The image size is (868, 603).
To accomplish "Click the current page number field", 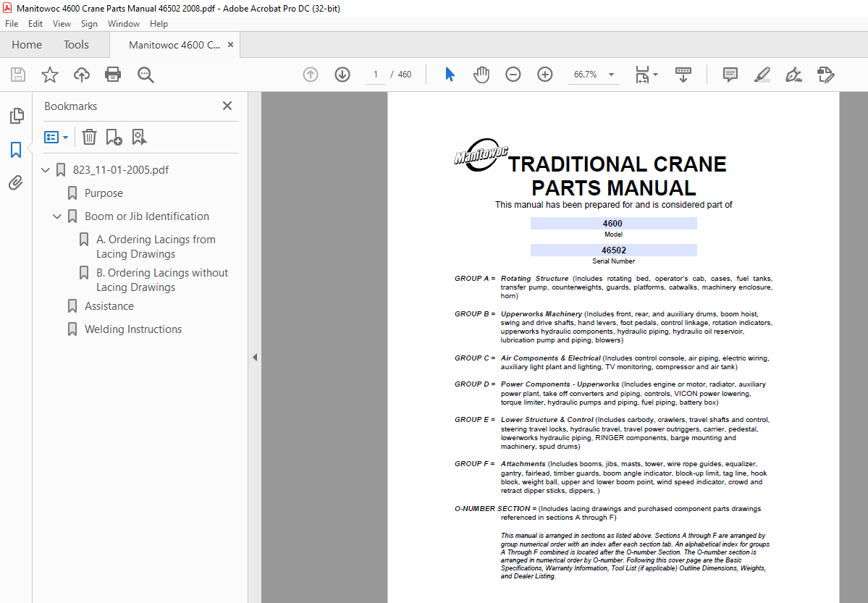I will [x=375, y=75].
